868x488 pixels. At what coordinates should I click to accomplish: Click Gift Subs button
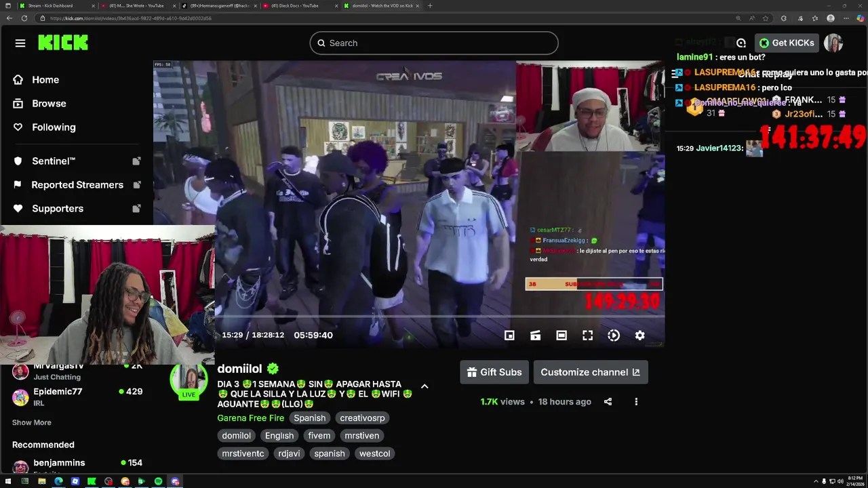click(x=494, y=372)
